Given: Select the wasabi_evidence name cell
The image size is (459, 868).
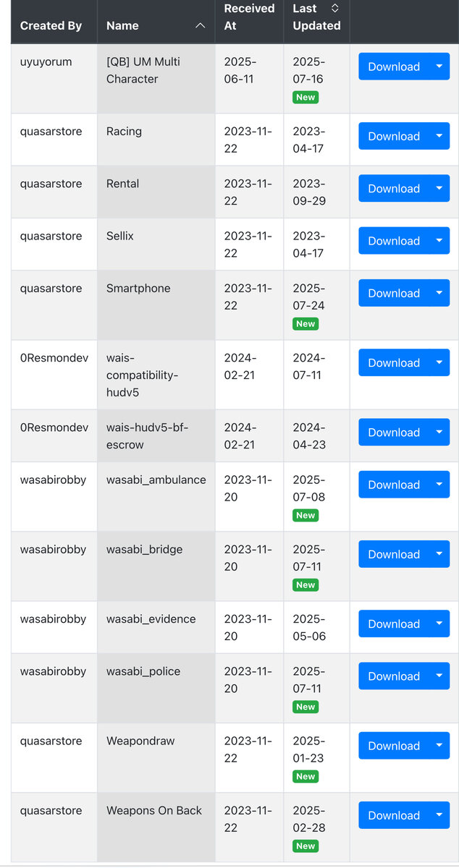Looking at the screenshot, I should coord(156,627).
